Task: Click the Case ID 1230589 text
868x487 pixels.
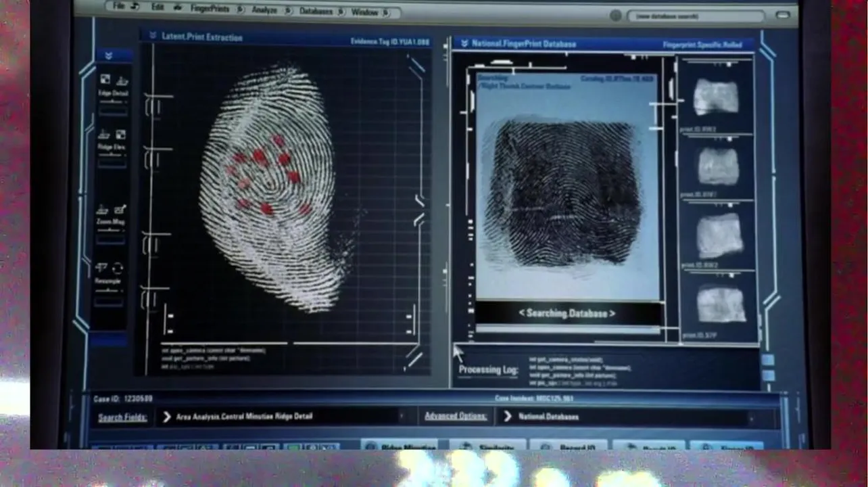Action: coord(123,399)
